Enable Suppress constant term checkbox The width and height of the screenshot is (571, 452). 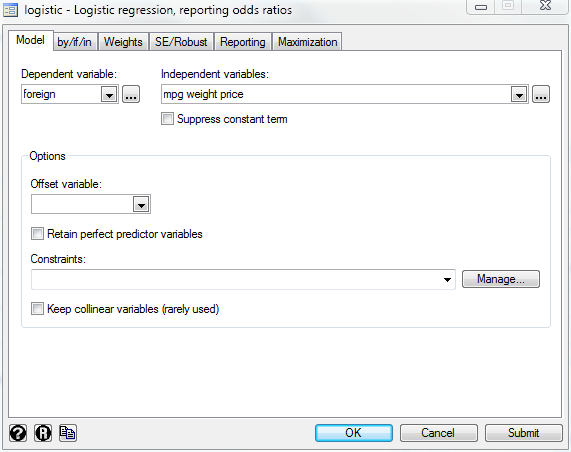(167, 119)
